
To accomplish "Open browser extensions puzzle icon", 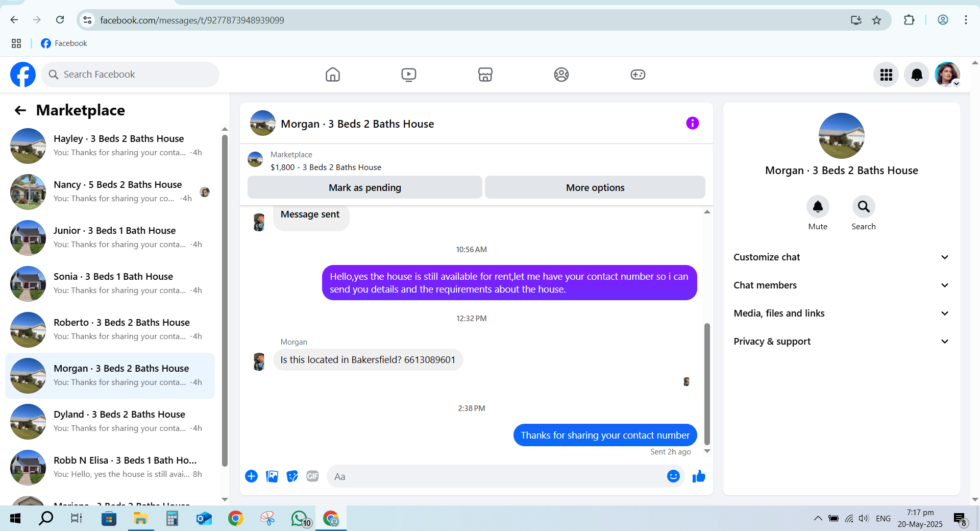I will (909, 20).
